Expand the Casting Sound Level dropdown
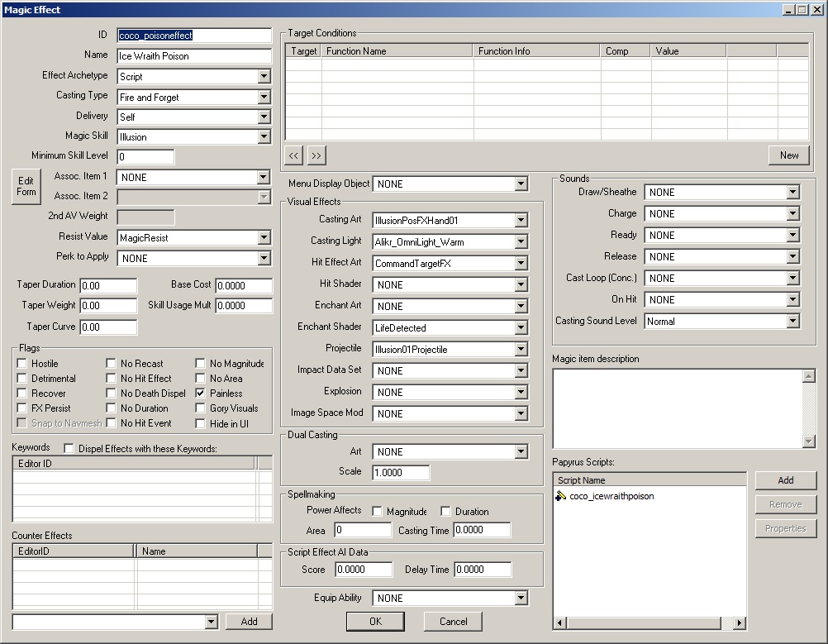This screenshot has width=828, height=644. click(x=792, y=322)
